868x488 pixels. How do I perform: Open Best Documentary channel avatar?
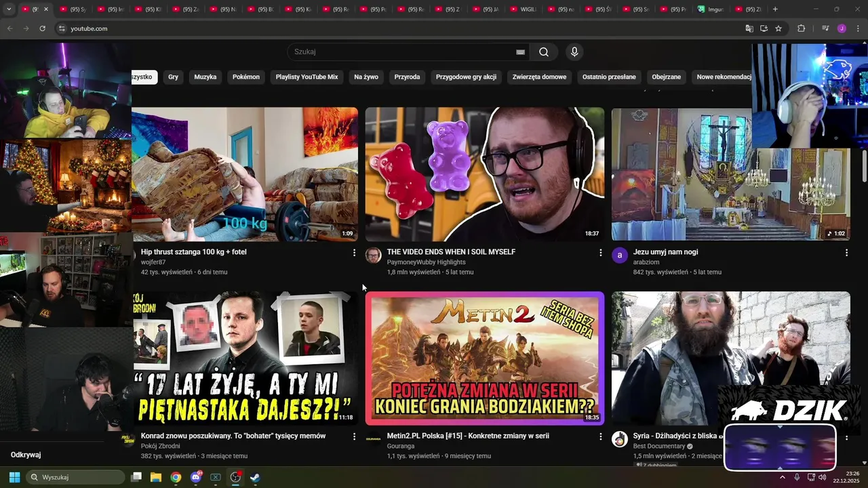[619, 439]
